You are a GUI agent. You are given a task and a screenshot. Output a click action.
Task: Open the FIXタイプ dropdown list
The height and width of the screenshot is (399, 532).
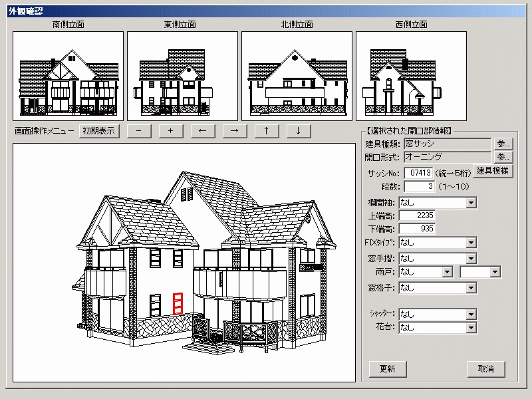point(471,243)
